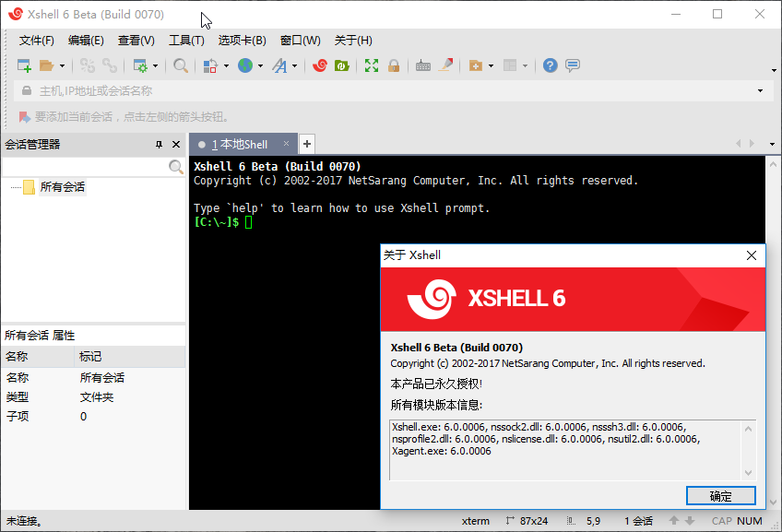
Task: Launch Xftp green toolbar icon
Action: 341,65
